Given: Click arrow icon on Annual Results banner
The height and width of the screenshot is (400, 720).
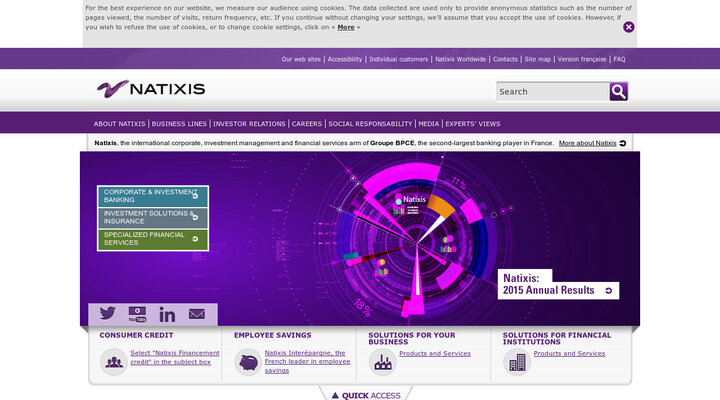Looking at the screenshot, I should click(x=609, y=291).
